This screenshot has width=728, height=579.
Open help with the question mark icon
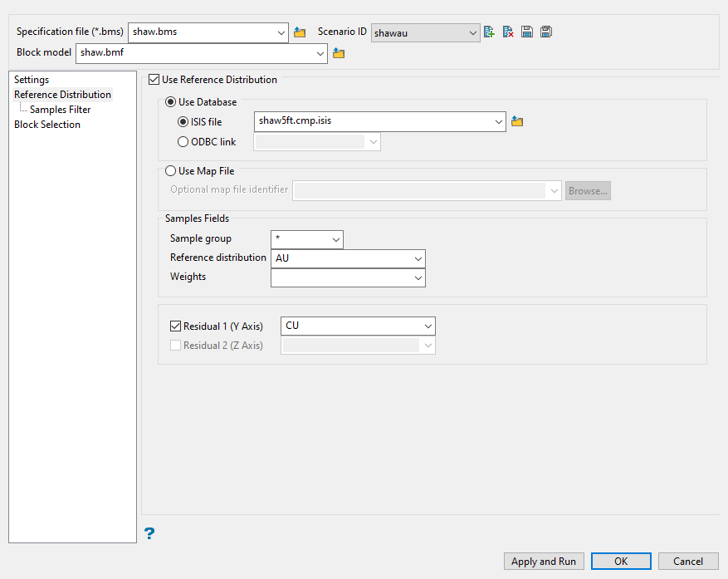click(x=149, y=533)
